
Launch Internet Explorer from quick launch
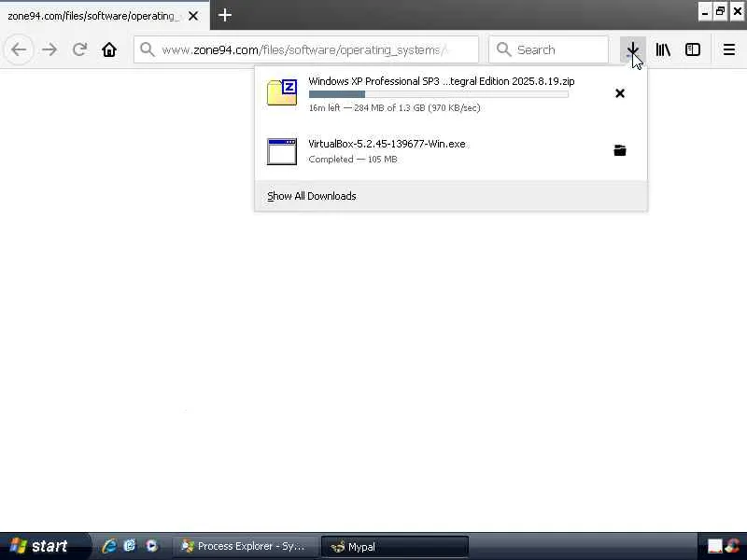[x=108, y=546]
